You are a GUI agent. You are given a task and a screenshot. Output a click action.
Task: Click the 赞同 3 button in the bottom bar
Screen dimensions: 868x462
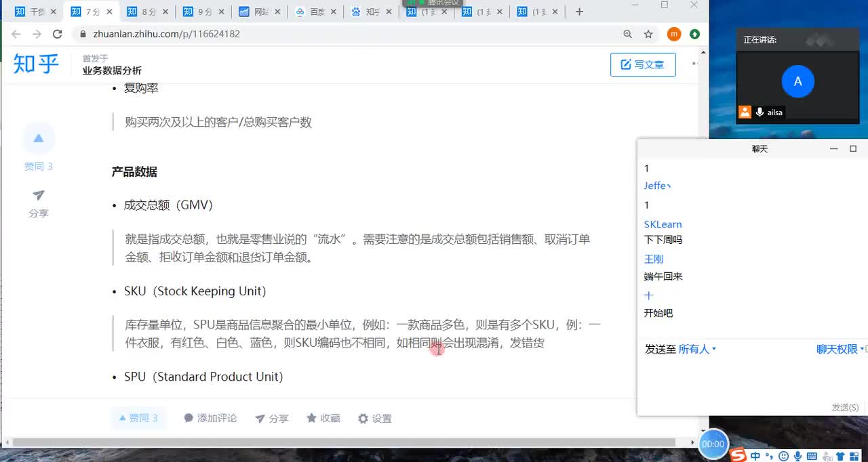click(x=138, y=418)
